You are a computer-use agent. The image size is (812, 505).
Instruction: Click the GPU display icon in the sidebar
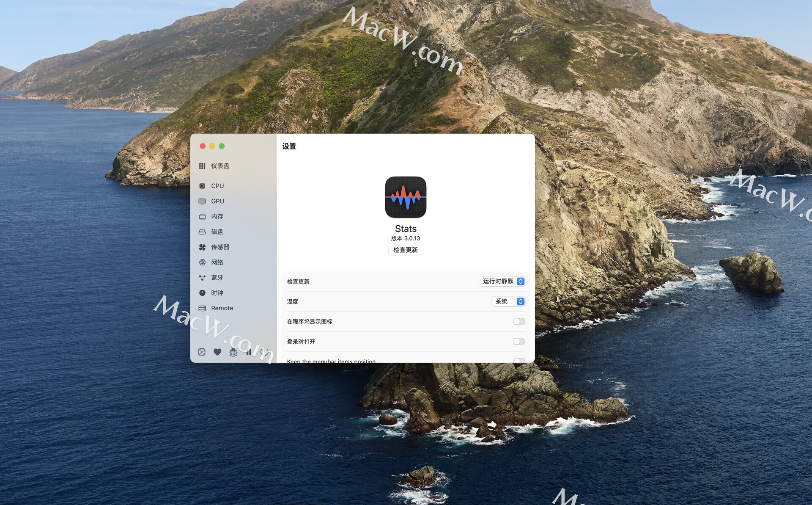(x=202, y=201)
